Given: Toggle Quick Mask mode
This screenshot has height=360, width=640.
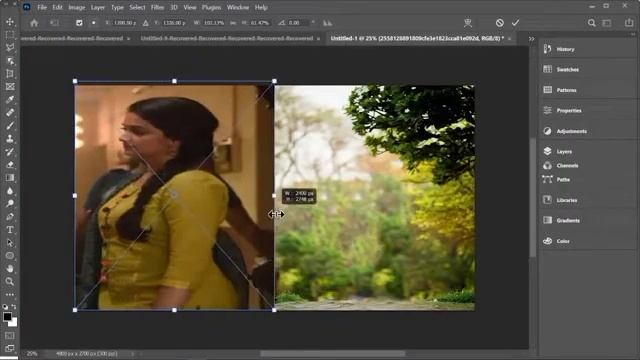Looking at the screenshot, I should point(10,336).
